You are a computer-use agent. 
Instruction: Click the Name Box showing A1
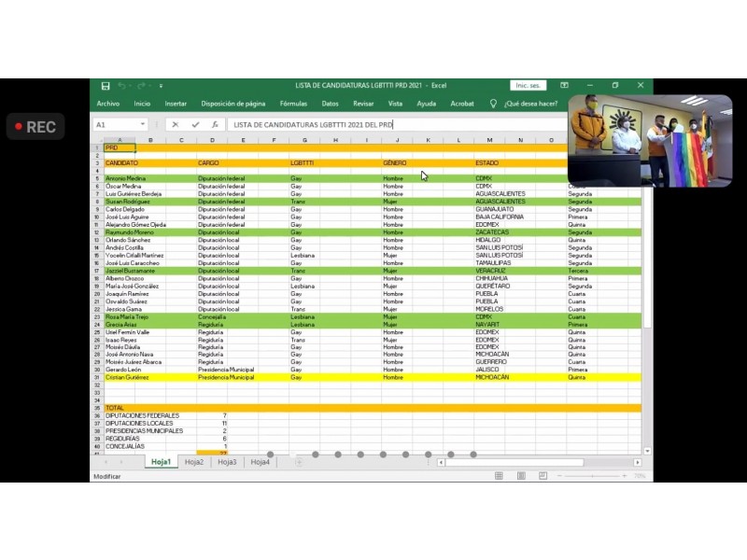click(116, 125)
